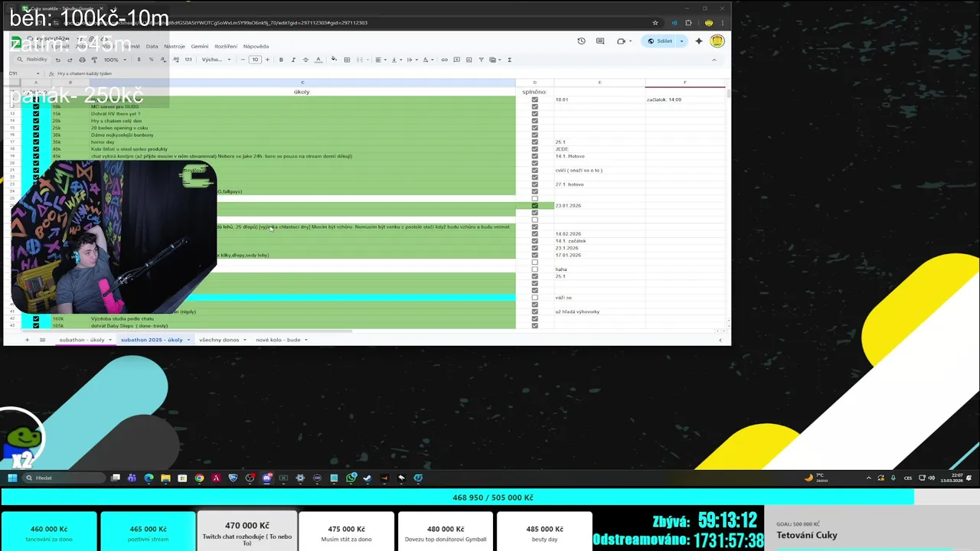This screenshot has height=551, width=980.
Task: Collapse the toolbar with chevron arrow
Action: (x=714, y=60)
